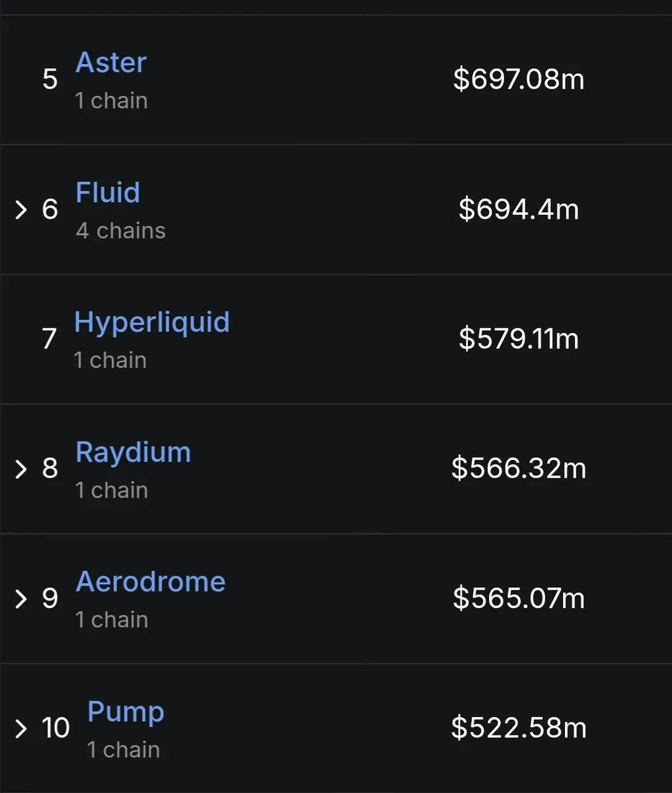
Task: Click the '1 chain' label under Aster
Action: pyautogui.click(x=111, y=100)
